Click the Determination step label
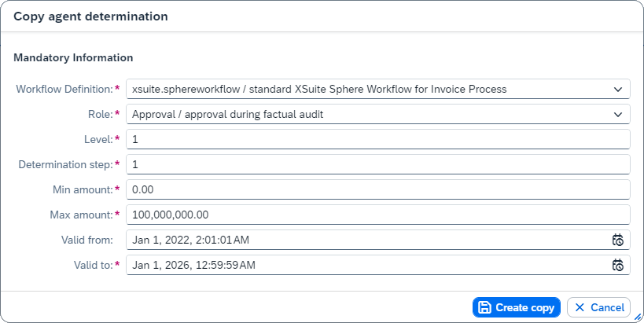This screenshot has width=644, height=323. [66, 164]
